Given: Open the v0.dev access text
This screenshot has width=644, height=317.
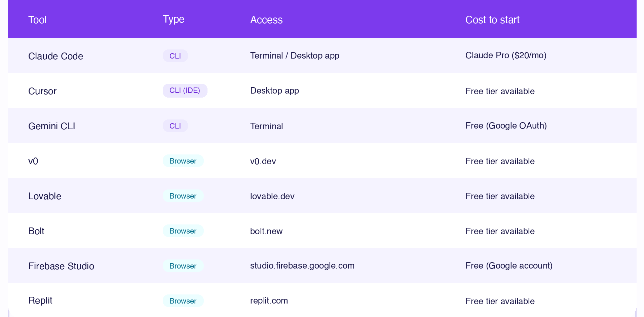Looking at the screenshot, I should tap(263, 161).
